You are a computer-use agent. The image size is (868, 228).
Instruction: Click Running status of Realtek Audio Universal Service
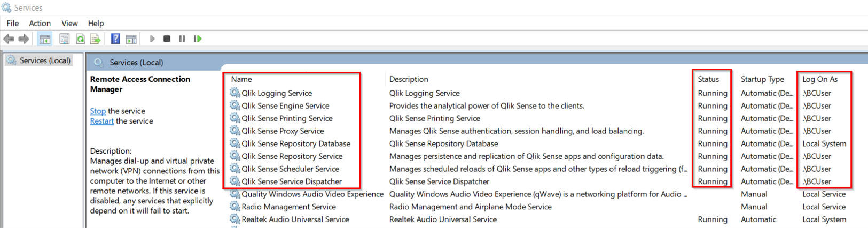(x=713, y=219)
